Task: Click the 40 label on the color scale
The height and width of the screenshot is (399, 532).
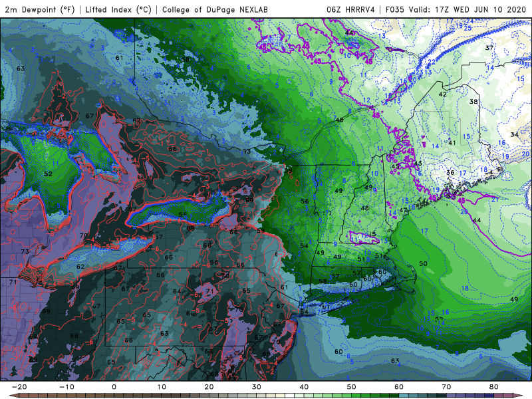Action: pyautogui.click(x=304, y=387)
